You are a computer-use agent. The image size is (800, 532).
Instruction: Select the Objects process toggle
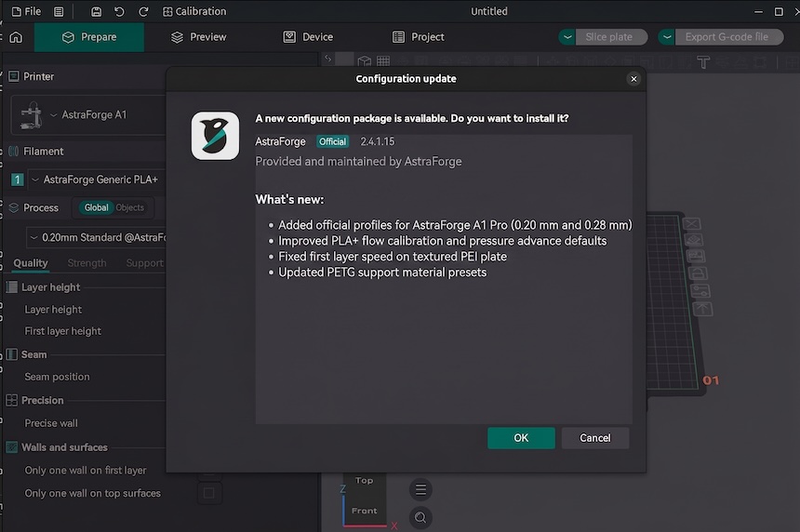coord(129,207)
